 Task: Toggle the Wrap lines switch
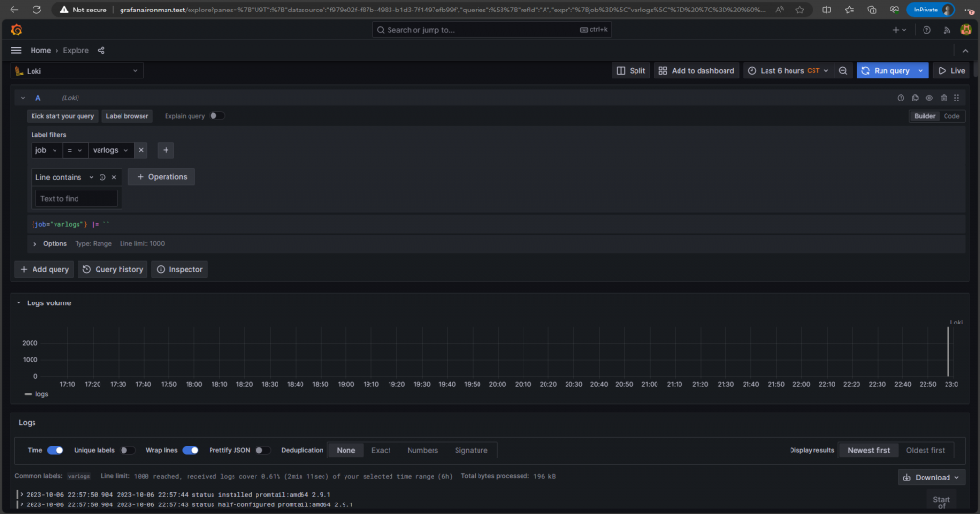[190, 450]
